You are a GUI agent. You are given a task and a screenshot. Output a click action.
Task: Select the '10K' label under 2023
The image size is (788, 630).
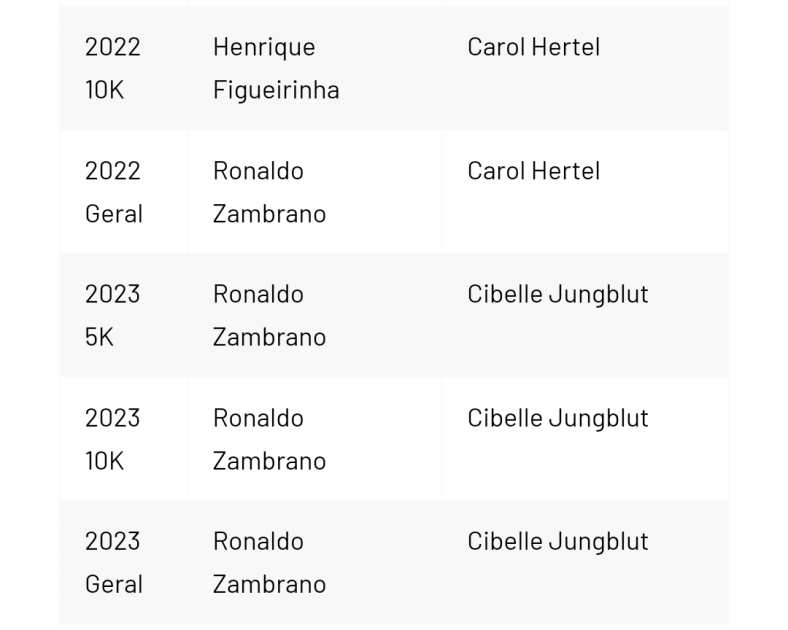point(104,461)
